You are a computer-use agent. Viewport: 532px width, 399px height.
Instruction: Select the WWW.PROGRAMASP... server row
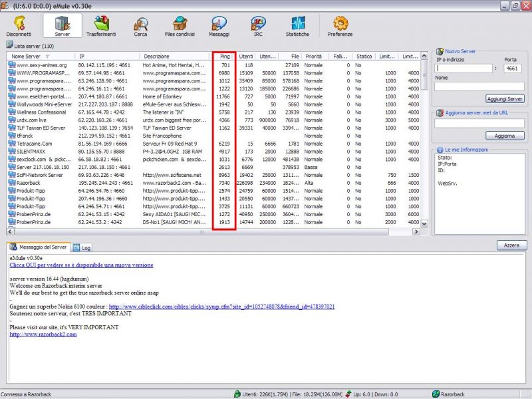[x=213, y=73]
